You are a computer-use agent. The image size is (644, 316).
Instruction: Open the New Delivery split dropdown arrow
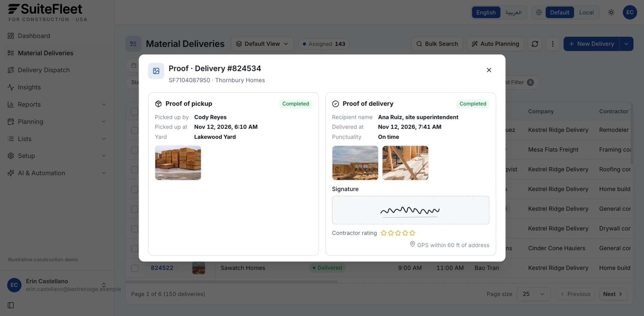[626, 44]
